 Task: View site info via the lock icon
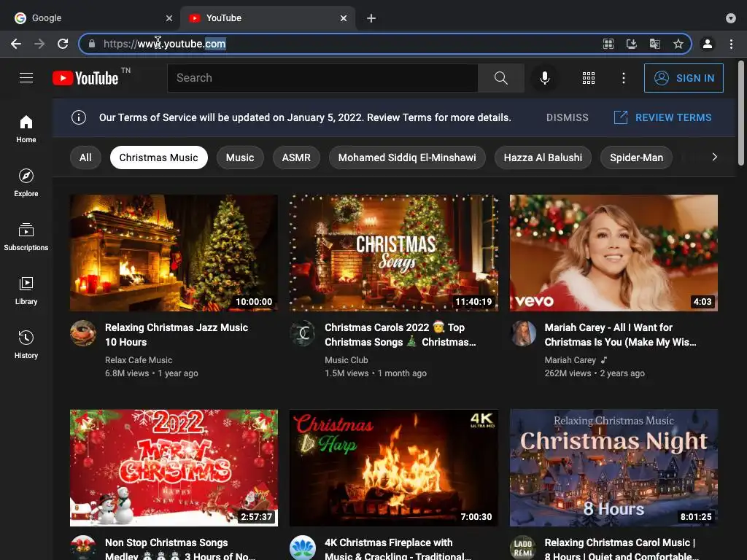(91, 44)
